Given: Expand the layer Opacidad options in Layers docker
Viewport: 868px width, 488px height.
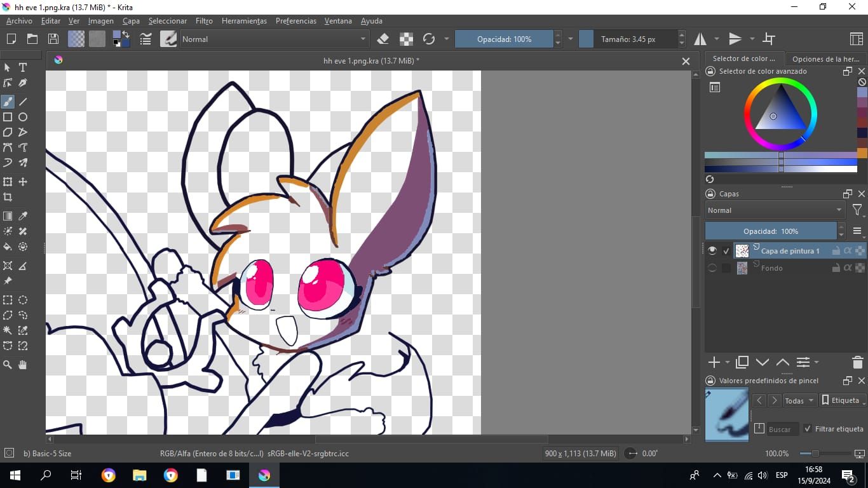Looking at the screenshot, I should (x=840, y=231).
